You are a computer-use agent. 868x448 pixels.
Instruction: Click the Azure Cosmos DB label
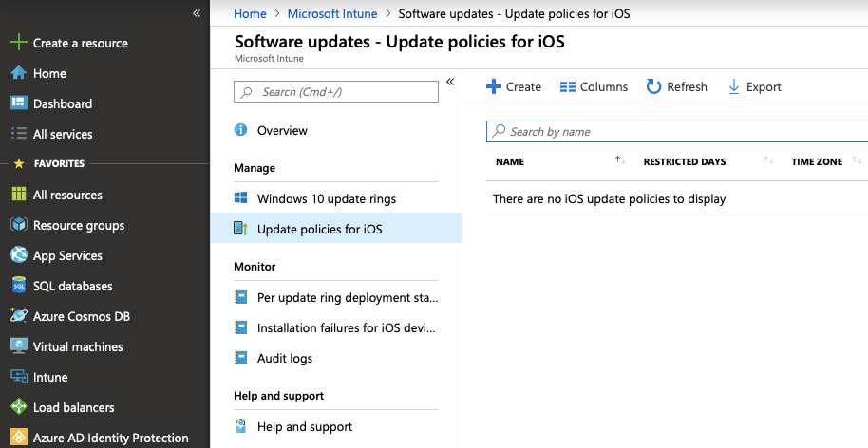point(82,316)
